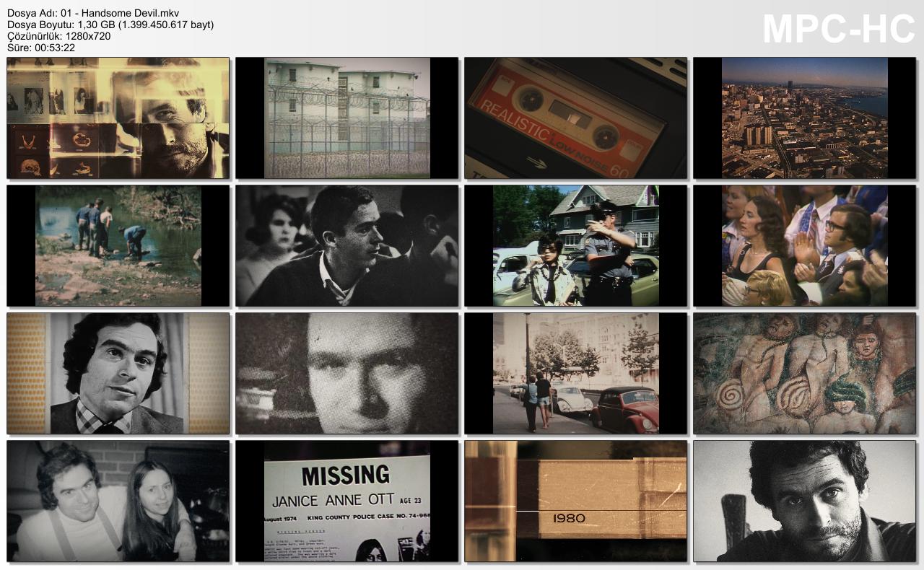Open the aerial city skyline thumbnail
The height and width of the screenshot is (570, 924).
pyautogui.click(x=804, y=118)
